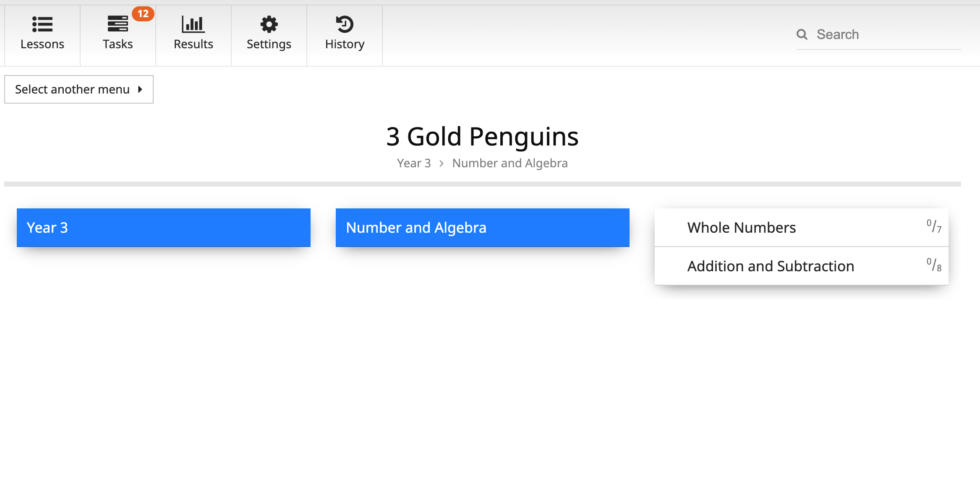Open the Whole Numbers topic
The height and width of the screenshot is (478, 980).
(742, 228)
